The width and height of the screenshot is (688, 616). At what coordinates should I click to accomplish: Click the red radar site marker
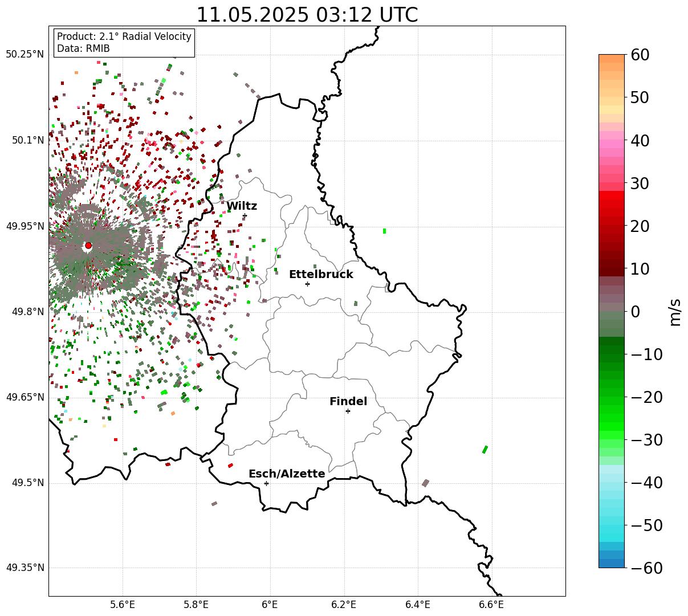[88, 246]
